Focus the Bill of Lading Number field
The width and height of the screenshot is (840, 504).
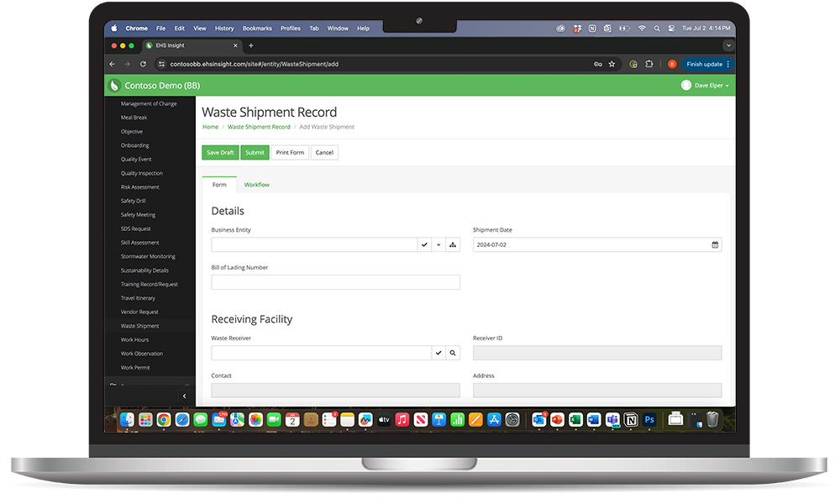tap(335, 282)
